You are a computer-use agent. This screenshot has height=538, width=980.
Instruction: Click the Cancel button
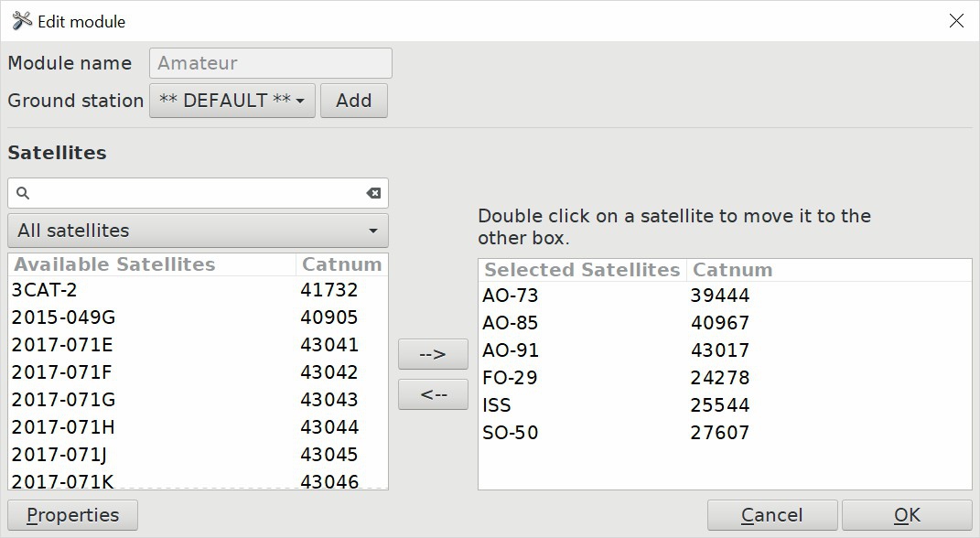771,515
